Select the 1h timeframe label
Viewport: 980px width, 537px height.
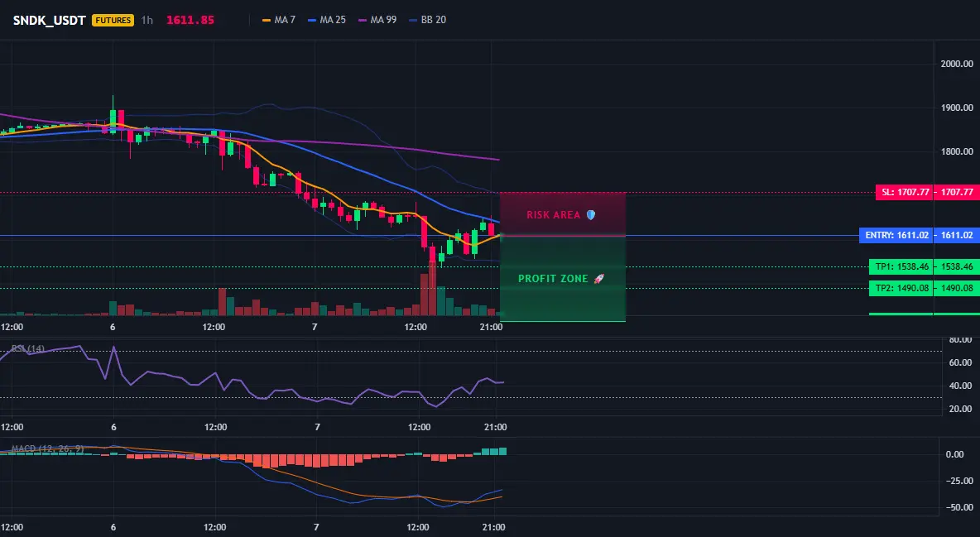147,20
